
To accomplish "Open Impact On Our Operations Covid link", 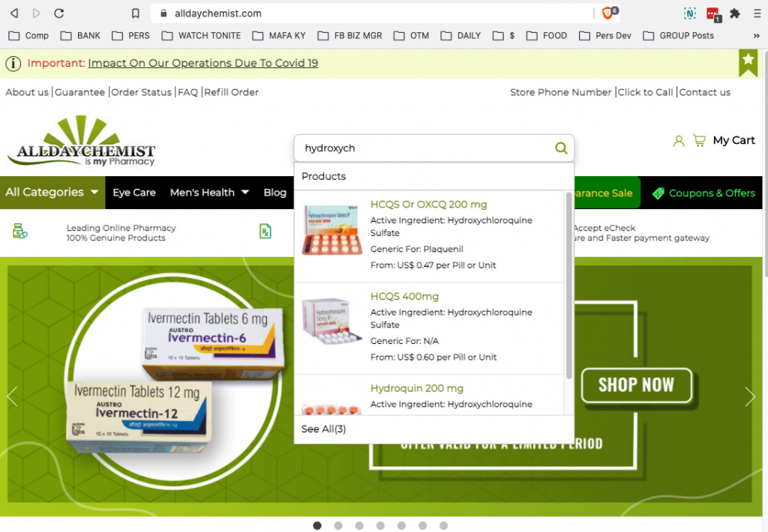I will [202, 63].
